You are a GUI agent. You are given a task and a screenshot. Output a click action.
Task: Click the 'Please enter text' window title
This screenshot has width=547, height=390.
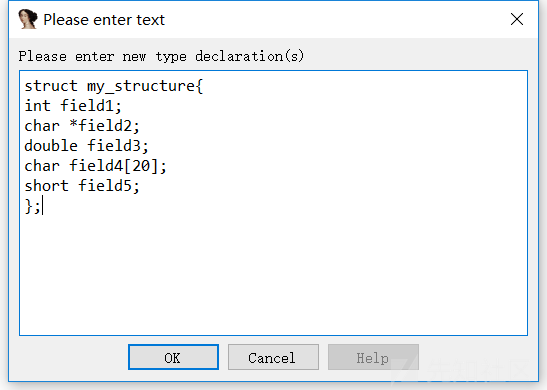pos(104,20)
